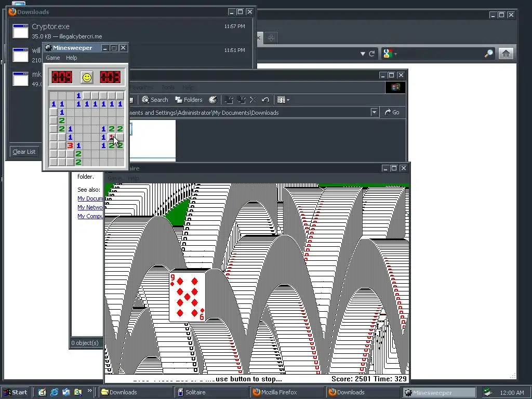Click the Move To icon in Explorer toolbar
532x399 pixels.
(229, 100)
